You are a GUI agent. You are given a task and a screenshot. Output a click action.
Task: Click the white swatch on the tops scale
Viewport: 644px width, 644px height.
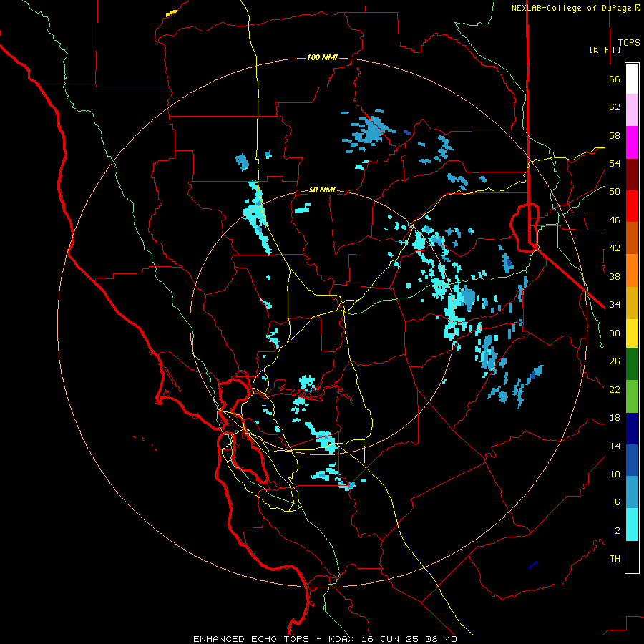632,79
